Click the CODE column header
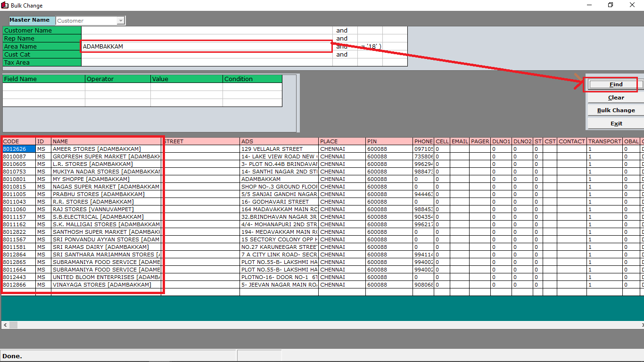This screenshot has width=644, height=362. point(19,141)
